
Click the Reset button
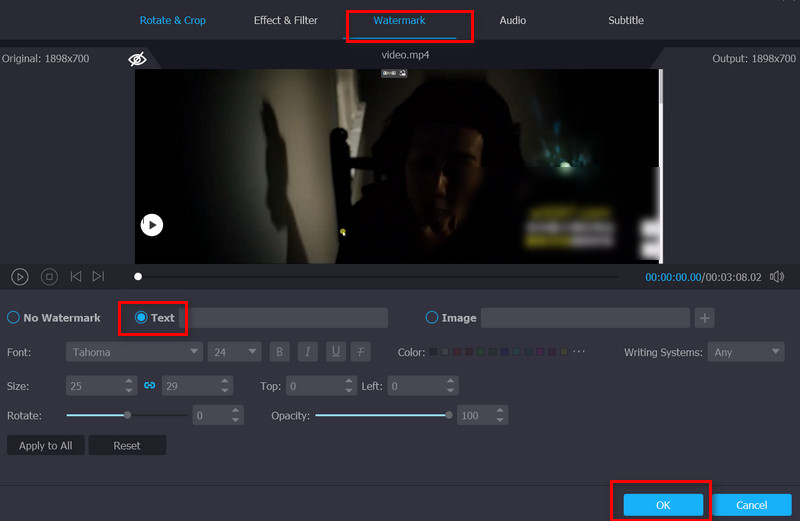127,445
